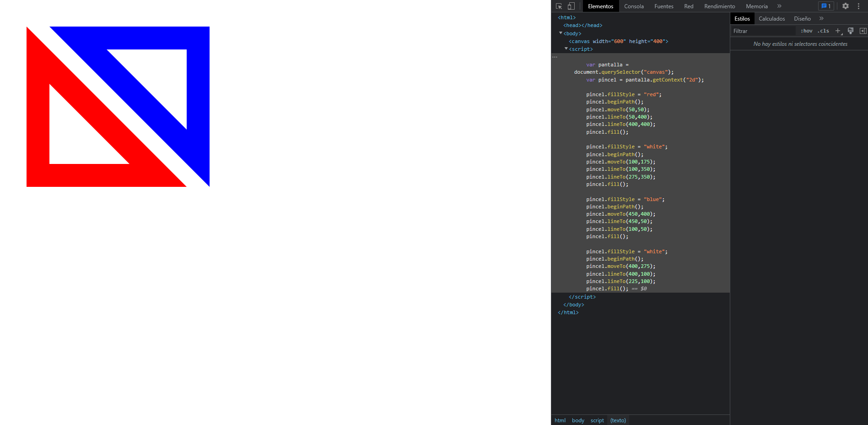Click 'No hay estilos ni selectores coincidentes' message
The image size is (868, 425).
click(800, 44)
